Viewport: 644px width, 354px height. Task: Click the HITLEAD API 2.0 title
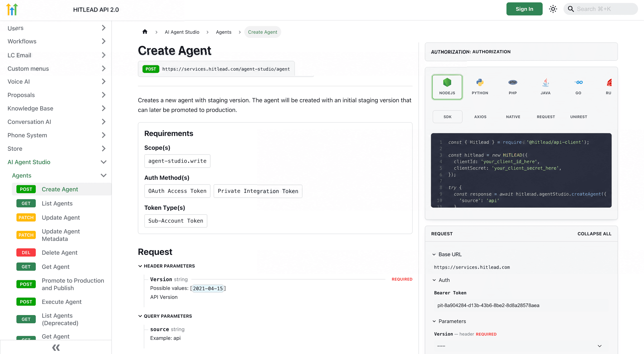pos(96,9)
